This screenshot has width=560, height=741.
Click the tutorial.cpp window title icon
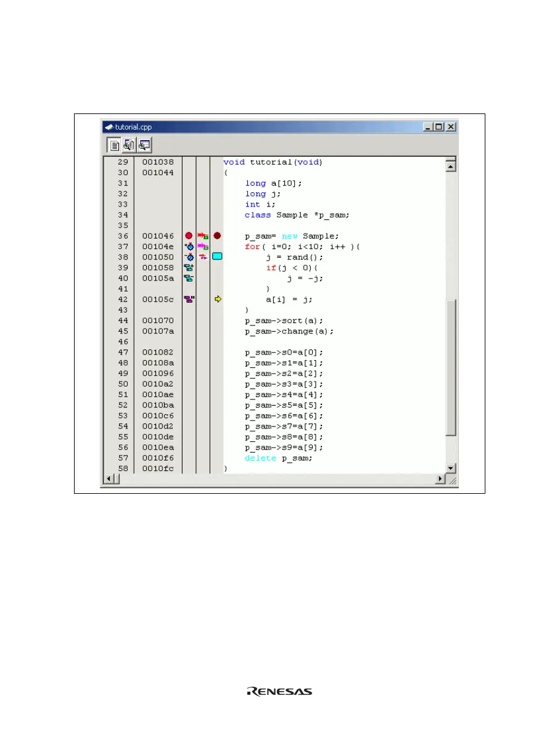click(x=109, y=127)
